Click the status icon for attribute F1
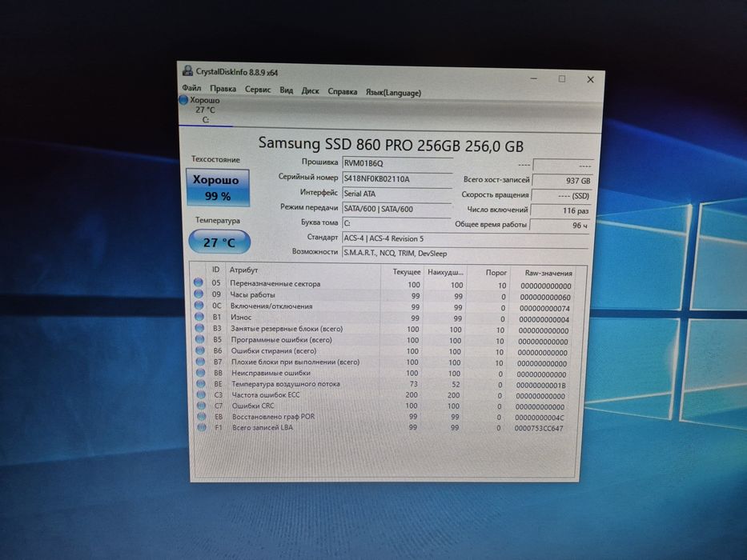 click(202, 427)
